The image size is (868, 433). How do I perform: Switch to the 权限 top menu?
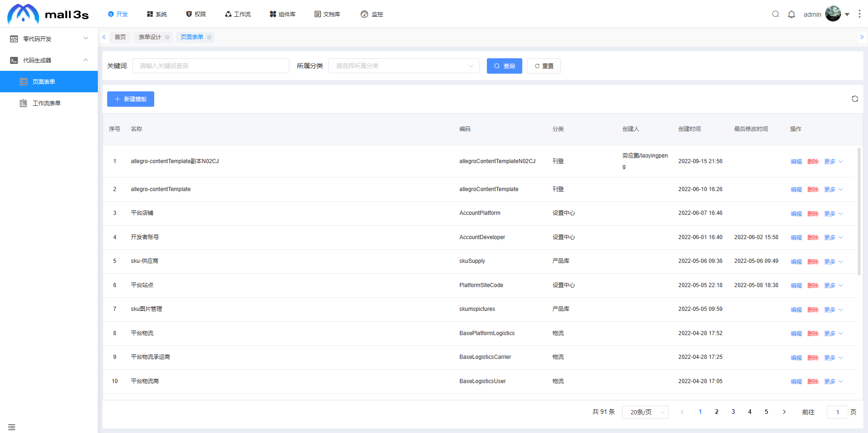[x=196, y=14]
